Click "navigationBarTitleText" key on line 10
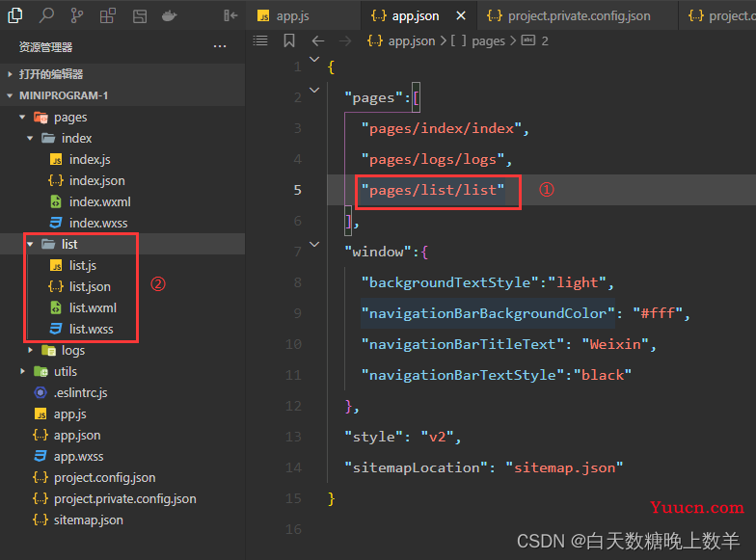This screenshot has width=756, height=560. [x=463, y=345]
